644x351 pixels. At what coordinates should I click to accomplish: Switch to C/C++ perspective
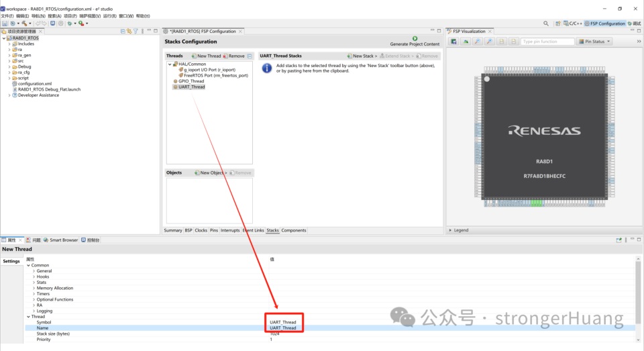pos(573,23)
